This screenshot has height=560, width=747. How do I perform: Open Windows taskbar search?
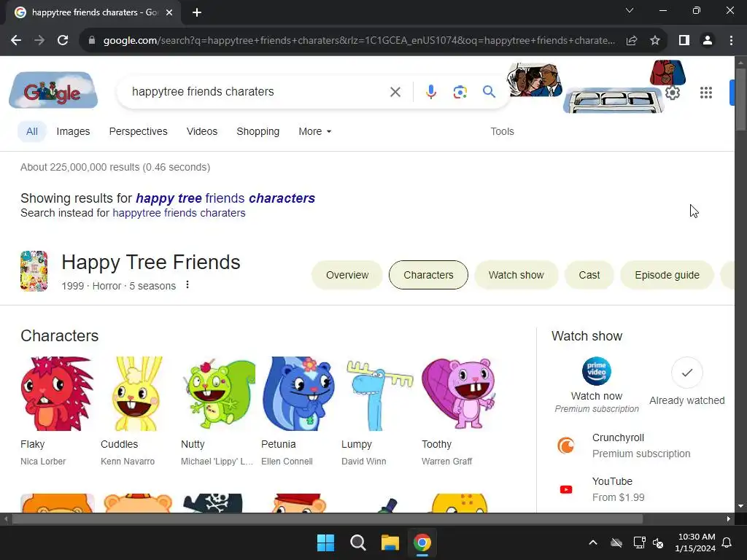[x=357, y=542]
